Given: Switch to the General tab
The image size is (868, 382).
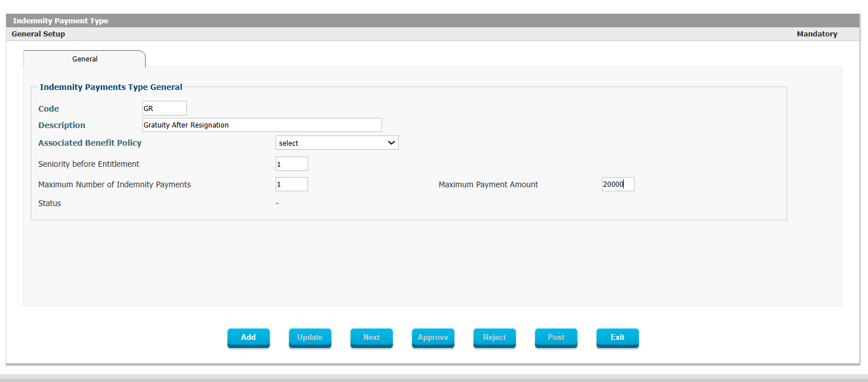Looking at the screenshot, I should tap(84, 59).
